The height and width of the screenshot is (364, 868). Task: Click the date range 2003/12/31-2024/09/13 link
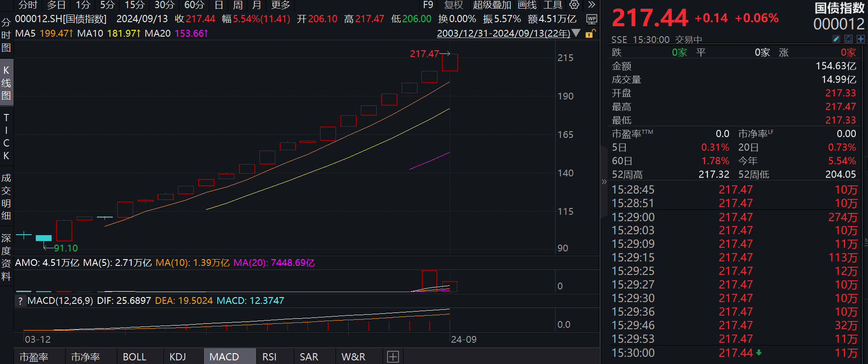pos(504,33)
